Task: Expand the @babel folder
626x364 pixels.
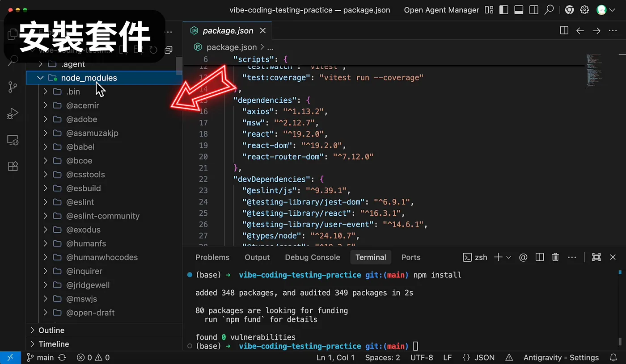Action: point(45,147)
